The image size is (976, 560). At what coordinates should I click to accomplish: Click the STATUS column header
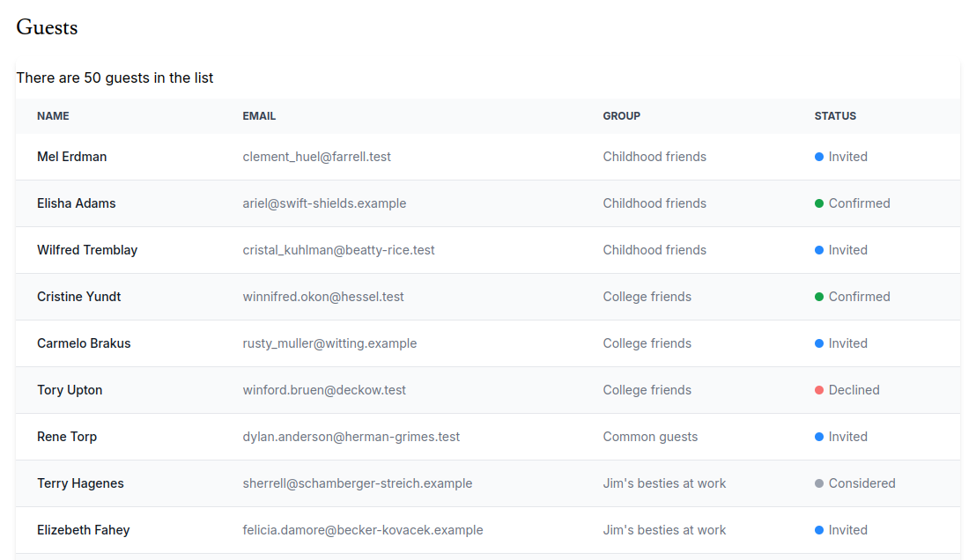pyautogui.click(x=835, y=116)
